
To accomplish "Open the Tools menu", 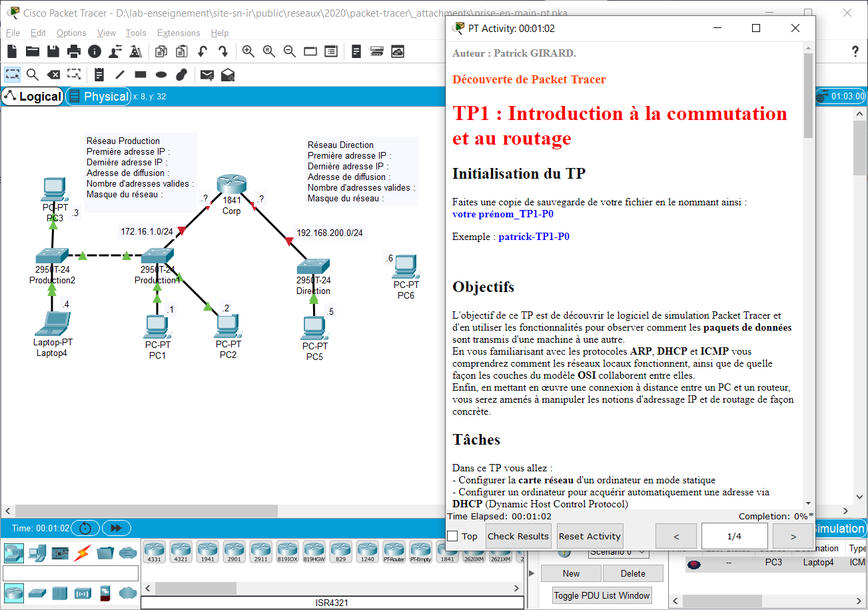I will [x=136, y=33].
